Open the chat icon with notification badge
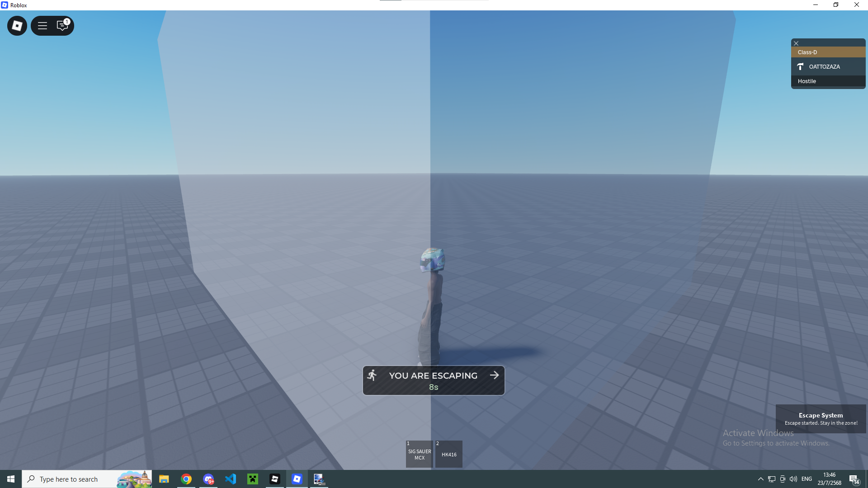 62,26
